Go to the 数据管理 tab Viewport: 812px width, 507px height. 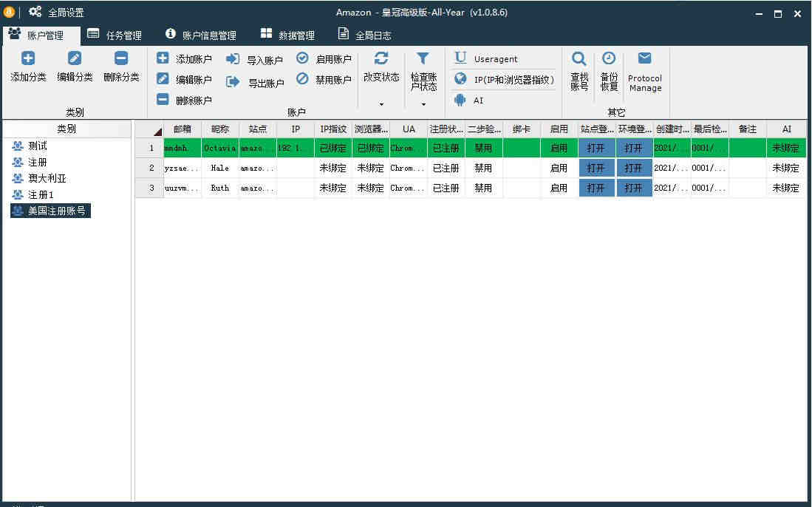click(287, 35)
